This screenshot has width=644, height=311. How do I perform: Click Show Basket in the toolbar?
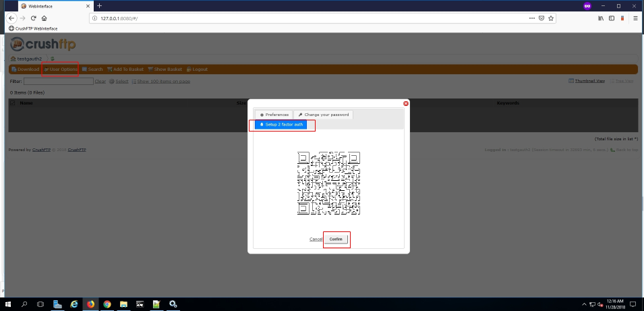pyautogui.click(x=165, y=69)
